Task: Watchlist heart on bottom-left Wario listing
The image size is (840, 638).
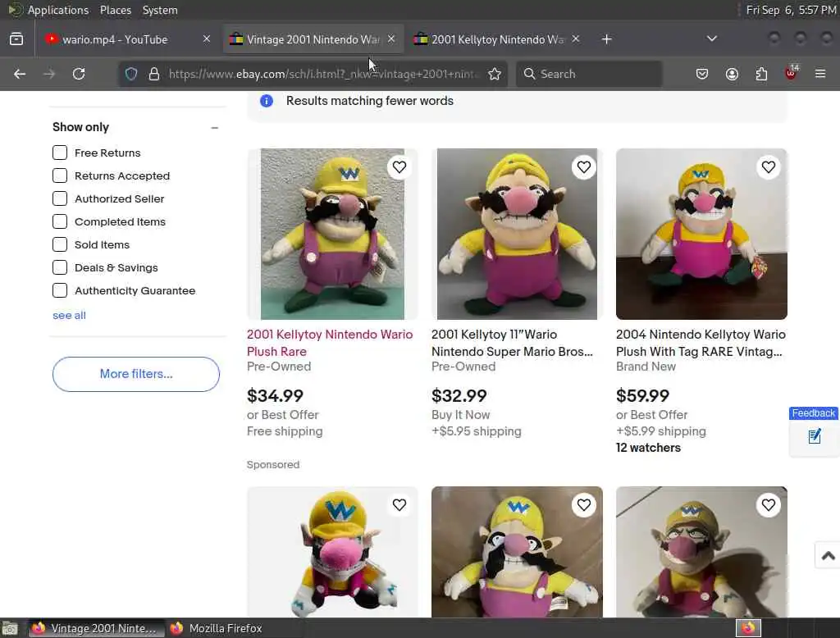Action: click(399, 504)
